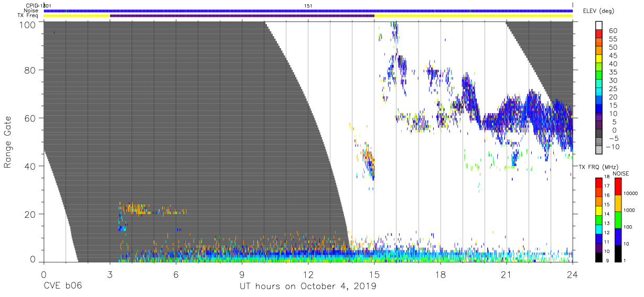The width and height of the screenshot is (644, 297).
Task: Click the '45' label on the ELEV scale
Action: 614,56
